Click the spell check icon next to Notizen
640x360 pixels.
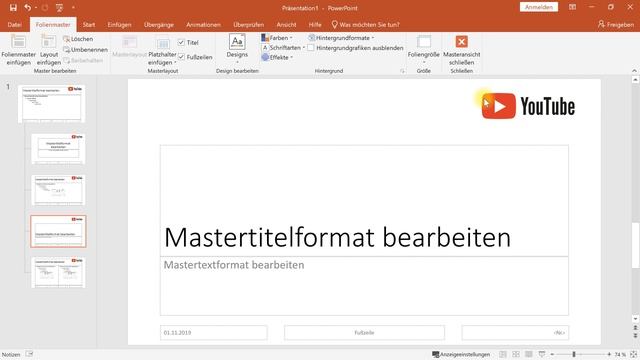29,354
